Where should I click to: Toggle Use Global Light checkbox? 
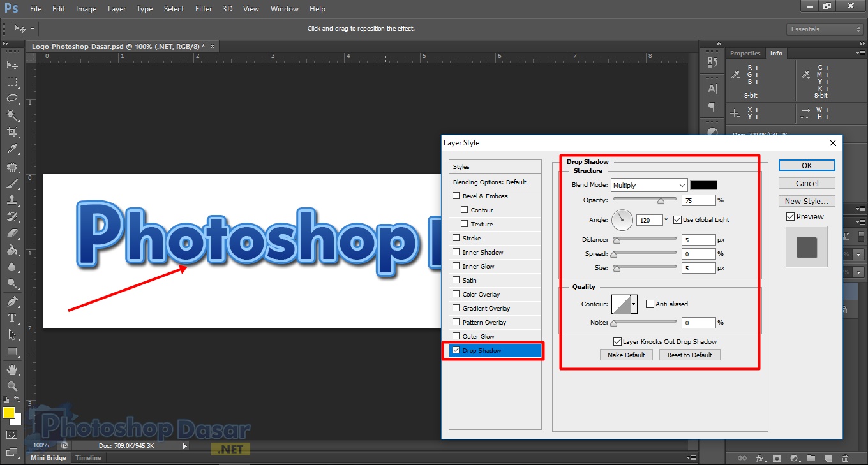[x=677, y=219]
